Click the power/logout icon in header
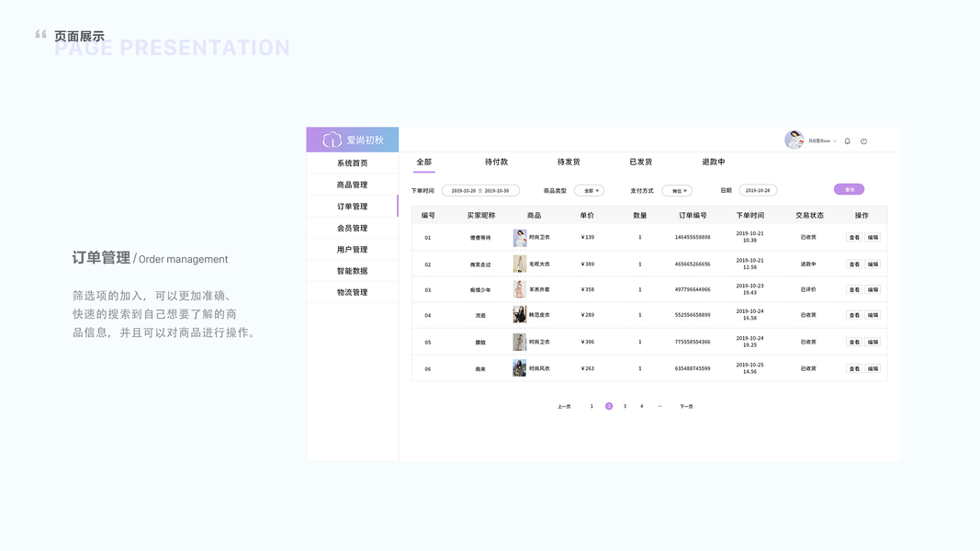Screen dimensions: 980x551 pyautogui.click(x=863, y=141)
